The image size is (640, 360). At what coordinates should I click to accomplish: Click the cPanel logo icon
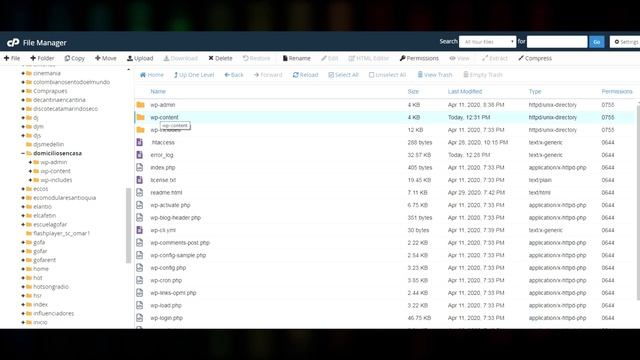click(13, 42)
